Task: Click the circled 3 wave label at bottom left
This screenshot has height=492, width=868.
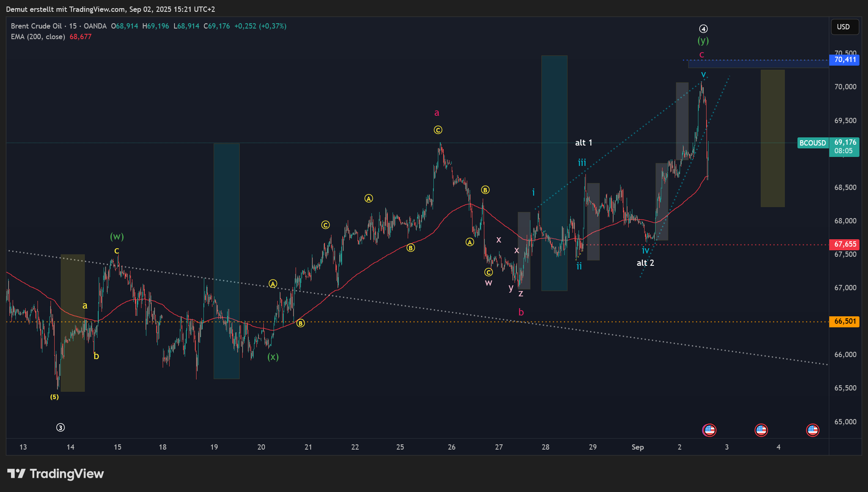Action: pyautogui.click(x=60, y=428)
